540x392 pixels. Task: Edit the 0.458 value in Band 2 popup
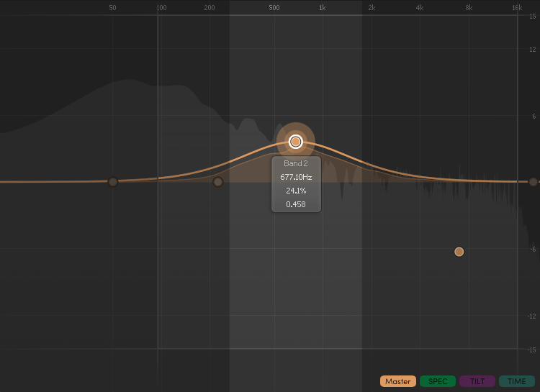click(x=296, y=204)
